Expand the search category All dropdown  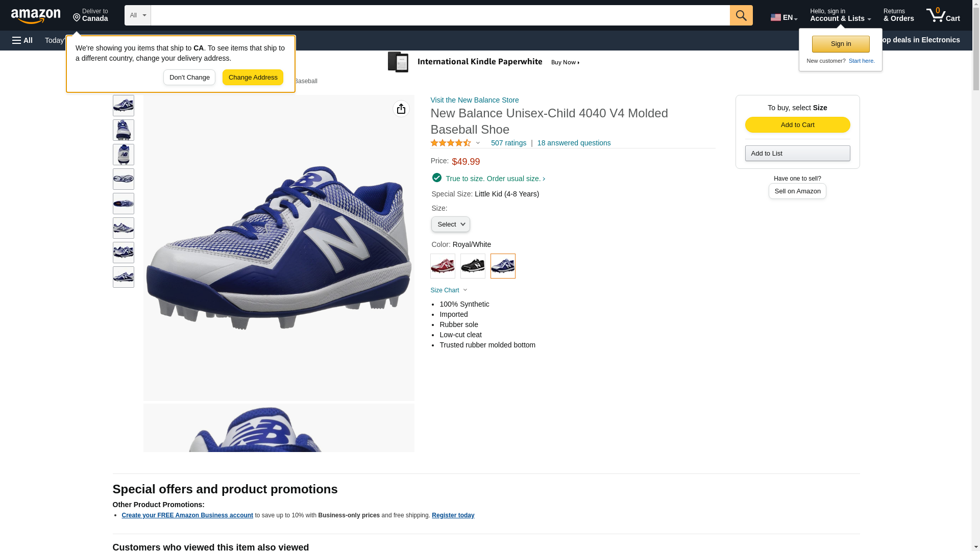[x=137, y=15]
